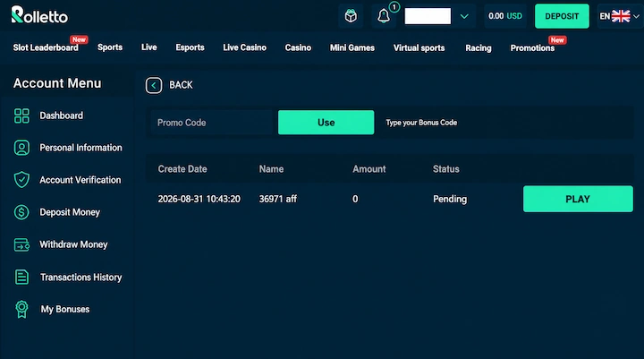This screenshot has width=644, height=359.
Task: Click the date 2026-08-31 10:43:20
Action: 199,199
